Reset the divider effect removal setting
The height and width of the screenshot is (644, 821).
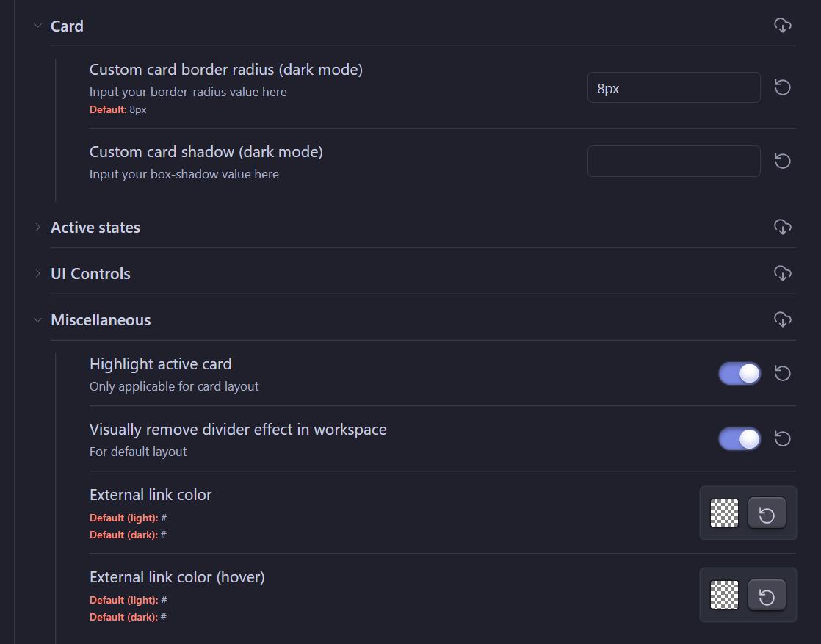pos(782,438)
